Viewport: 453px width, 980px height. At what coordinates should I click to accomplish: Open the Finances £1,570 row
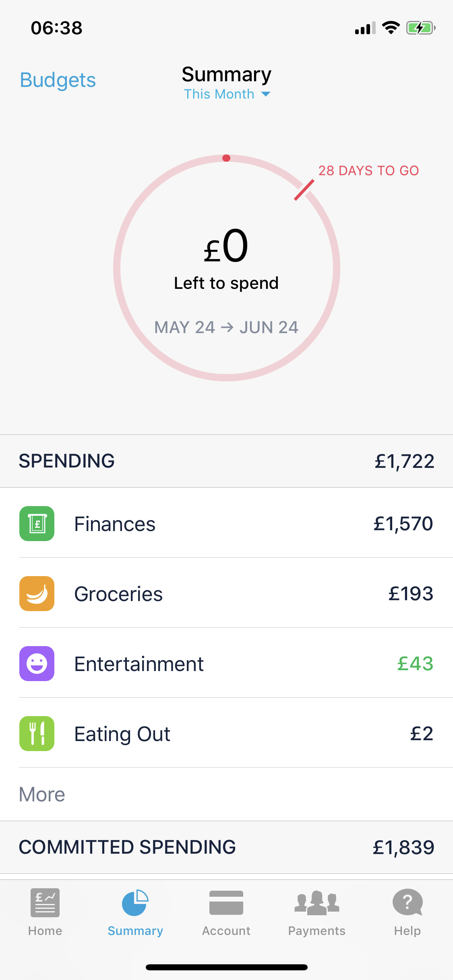[226, 523]
